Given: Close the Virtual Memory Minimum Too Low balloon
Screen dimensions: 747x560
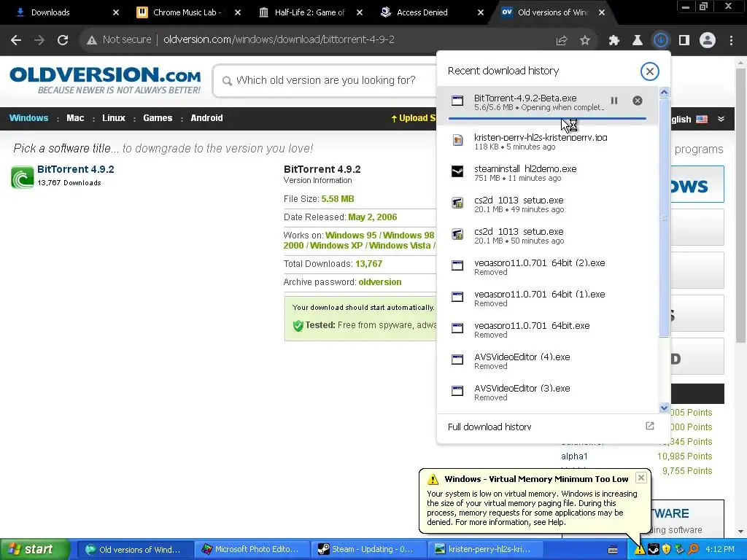Looking at the screenshot, I should coord(641,478).
